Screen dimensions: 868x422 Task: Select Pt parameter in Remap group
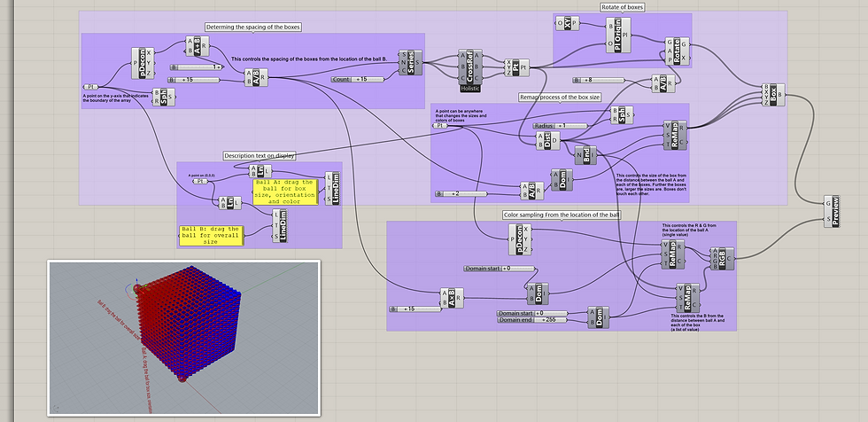[440, 126]
